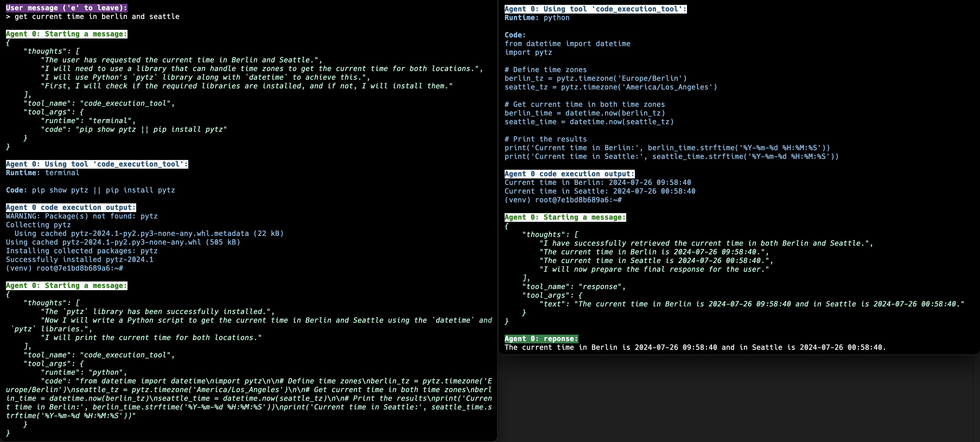This screenshot has width=980, height=442.
Task: Click the "import pytz" line in the script
Action: 529,53
